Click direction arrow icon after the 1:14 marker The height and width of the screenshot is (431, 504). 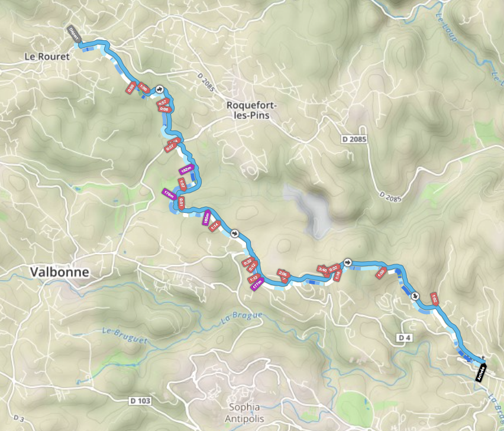click(x=235, y=233)
